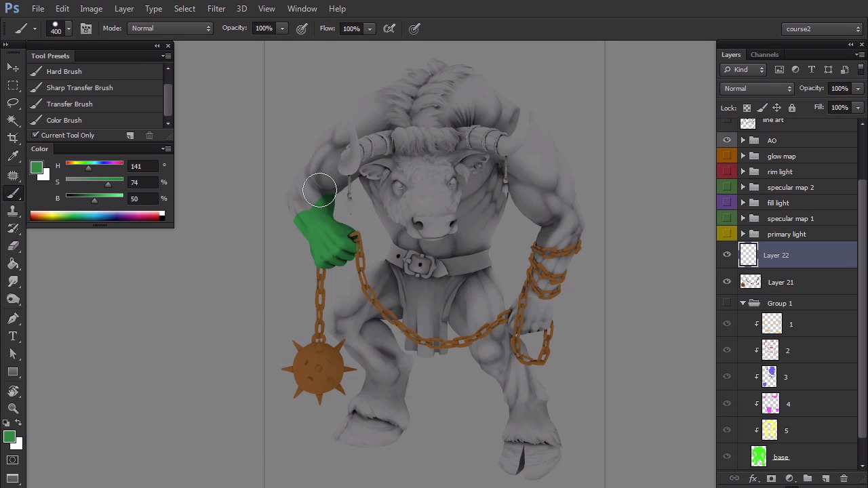Collapse the Group 1 folder
Screen dimensions: 868x488
pos(743,303)
